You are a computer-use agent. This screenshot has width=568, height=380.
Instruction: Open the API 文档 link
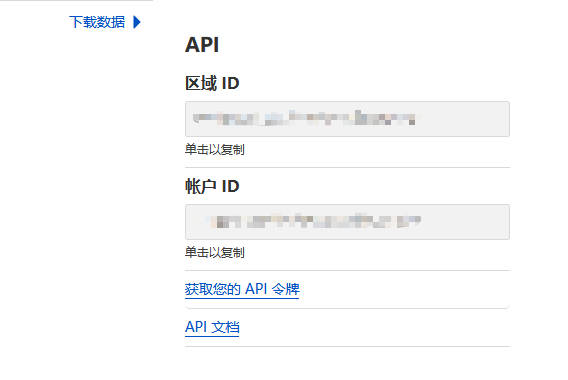212,327
